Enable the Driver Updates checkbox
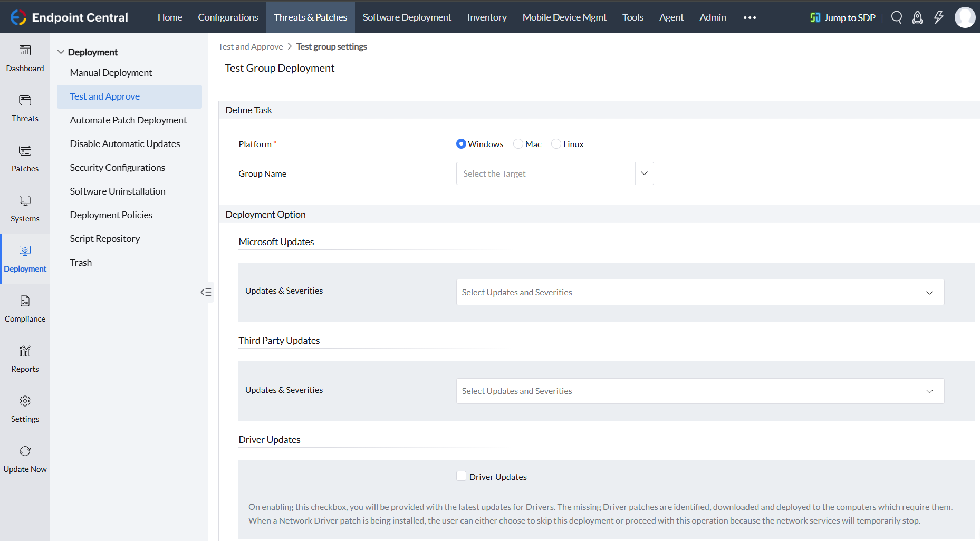 (x=461, y=476)
